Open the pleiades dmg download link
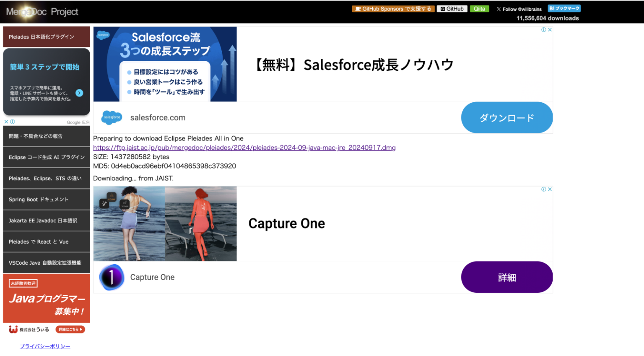This screenshot has width=644, height=356. pyautogui.click(x=244, y=147)
